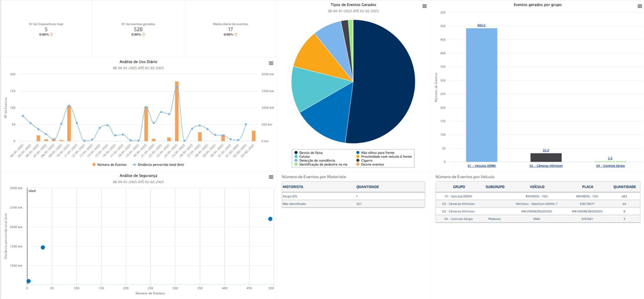Screen dimensions: 644x299
Task: Click the scatter point at about 1500 km
Action: tap(43, 247)
